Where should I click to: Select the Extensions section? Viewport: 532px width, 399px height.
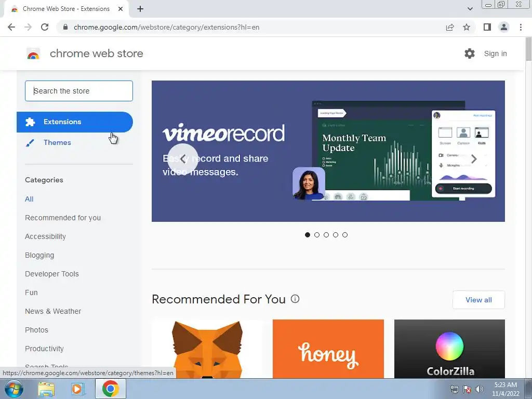pyautogui.click(x=75, y=122)
